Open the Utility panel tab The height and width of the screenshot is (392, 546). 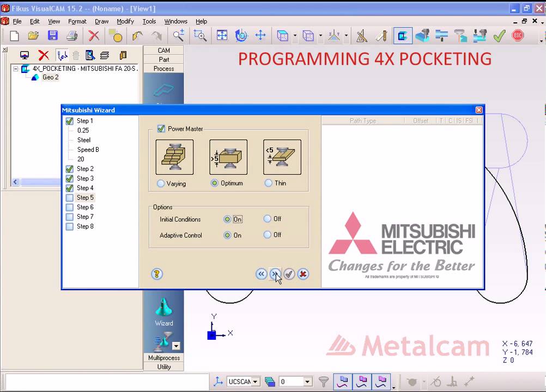(x=163, y=366)
